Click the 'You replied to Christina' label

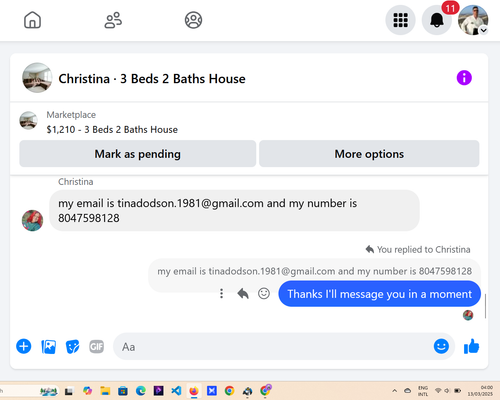click(423, 249)
